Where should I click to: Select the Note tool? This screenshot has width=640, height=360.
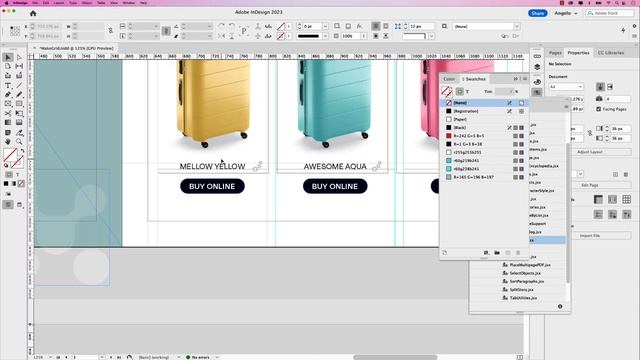[8, 133]
